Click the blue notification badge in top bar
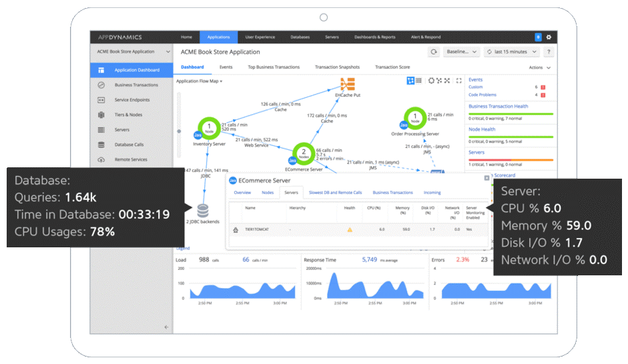628x364 pixels. (538, 37)
